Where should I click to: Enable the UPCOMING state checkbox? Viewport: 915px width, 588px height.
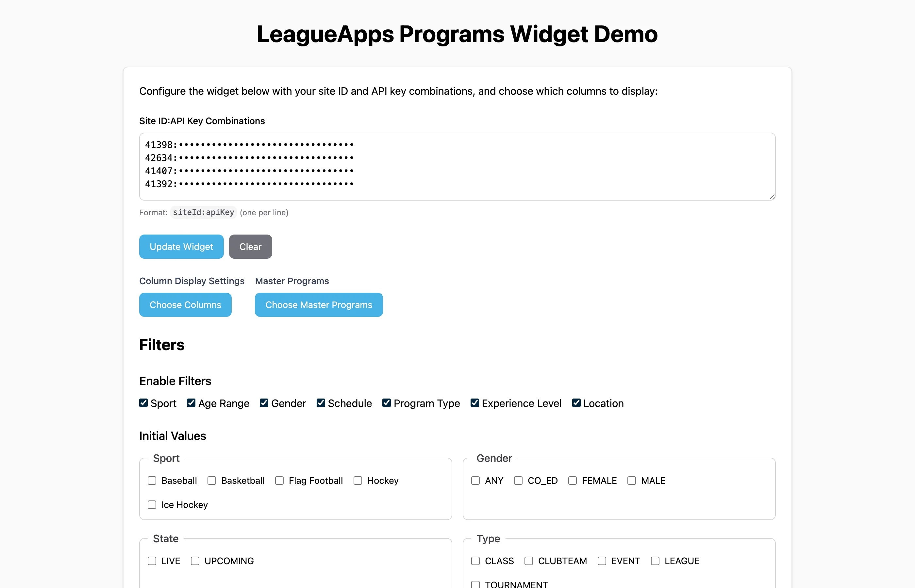[x=195, y=561]
